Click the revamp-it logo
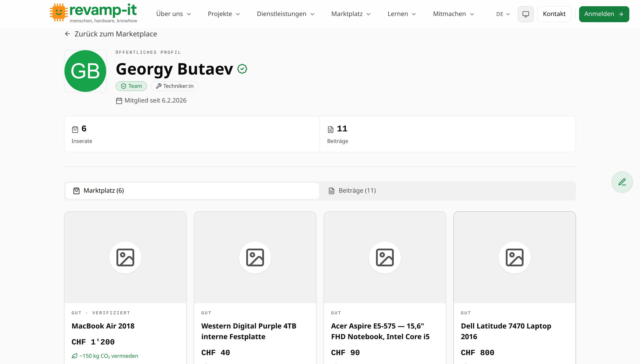Screen dimensions: 640x364 pyautogui.click(x=93, y=13)
